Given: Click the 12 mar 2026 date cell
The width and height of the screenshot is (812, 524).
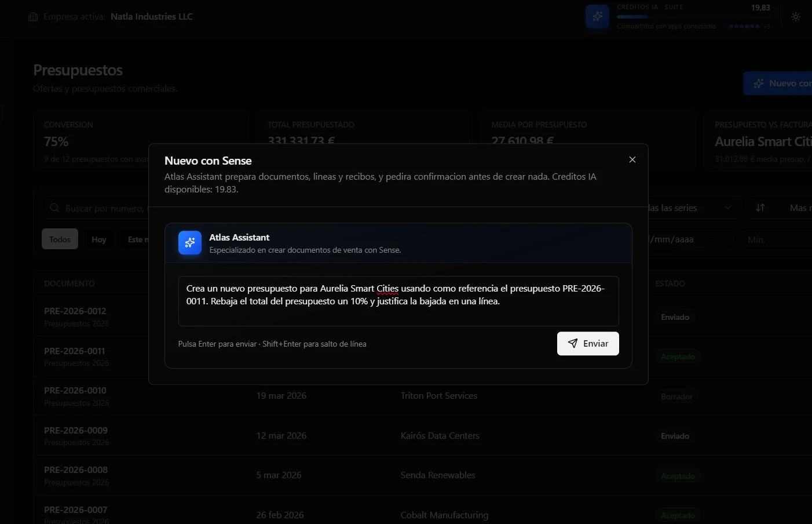Looking at the screenshot, I should point(281,435).
